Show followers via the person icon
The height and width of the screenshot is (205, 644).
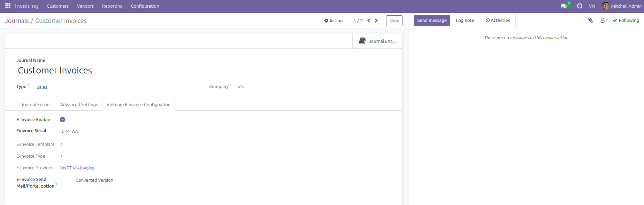604,21
